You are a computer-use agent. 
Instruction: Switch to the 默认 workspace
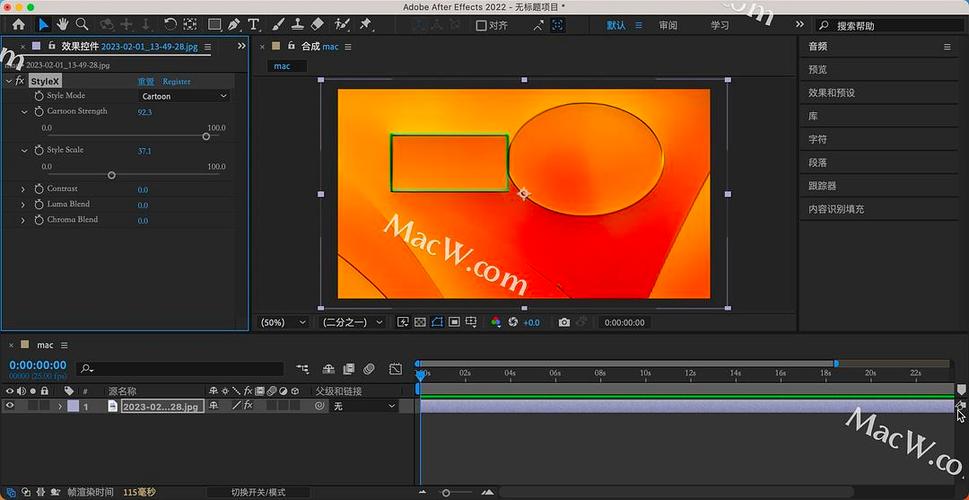(616, 25)
